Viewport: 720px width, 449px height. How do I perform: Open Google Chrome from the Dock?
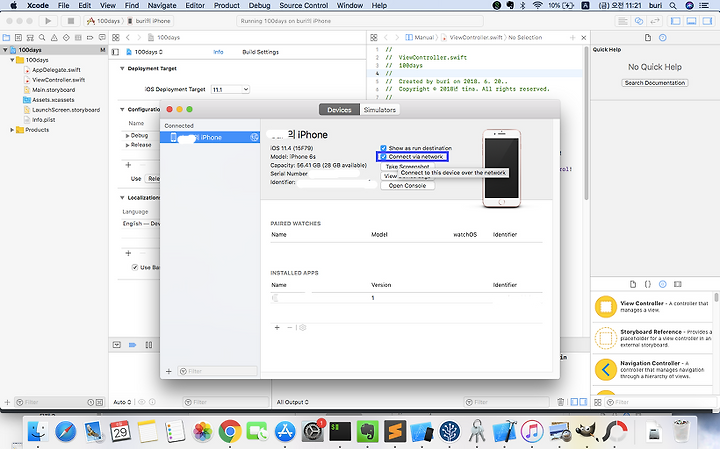tap(230, 432)
